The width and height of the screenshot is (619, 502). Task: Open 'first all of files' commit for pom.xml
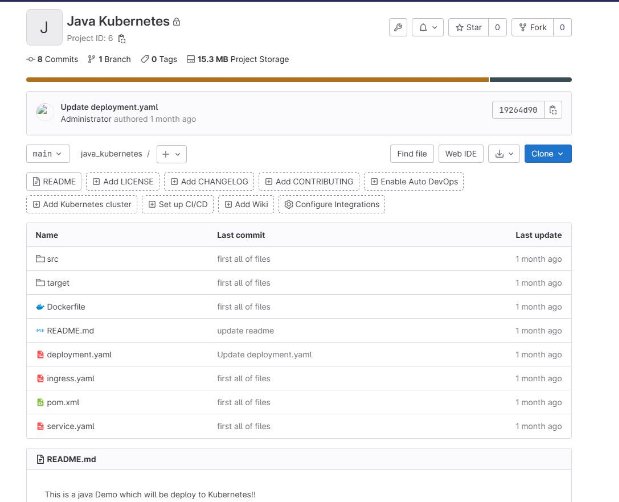coord(244,403)
